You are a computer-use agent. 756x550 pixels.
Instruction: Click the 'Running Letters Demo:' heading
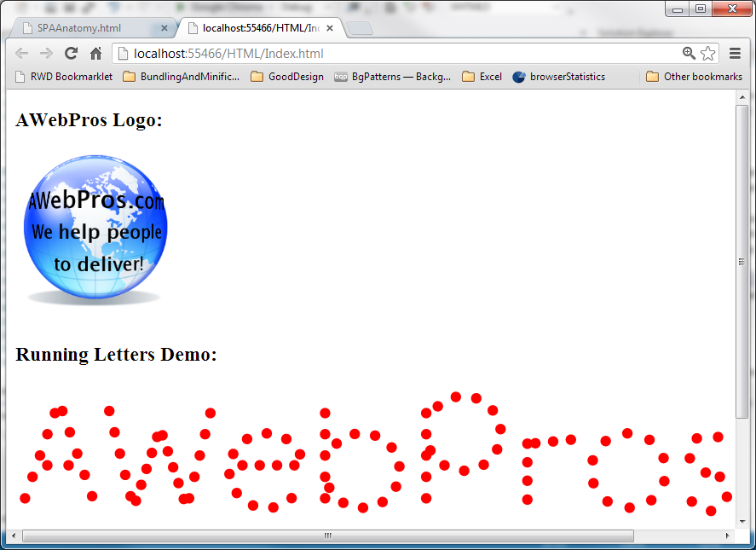pos(116,355)
